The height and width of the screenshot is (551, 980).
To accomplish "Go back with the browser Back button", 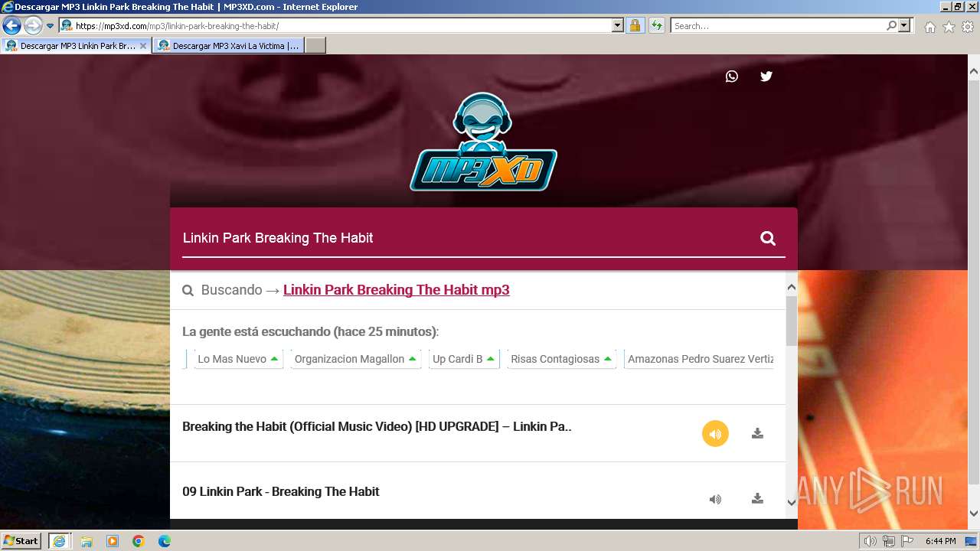I will tap(11, 26).
